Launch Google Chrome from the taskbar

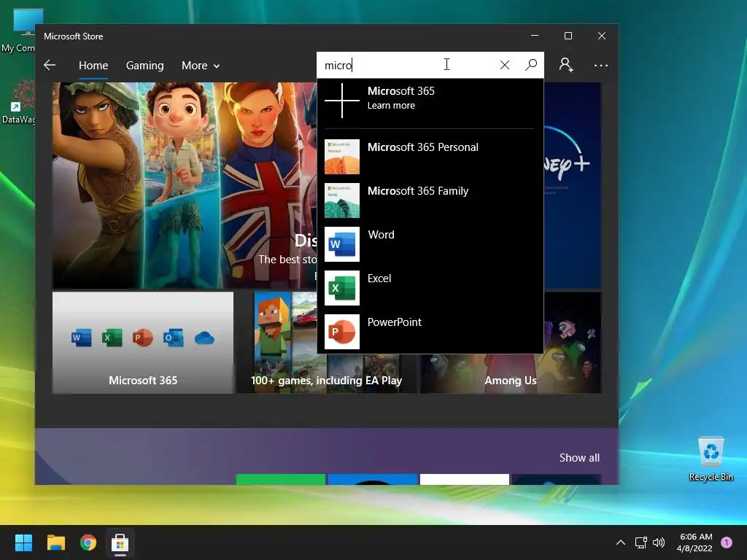point(88,542)
